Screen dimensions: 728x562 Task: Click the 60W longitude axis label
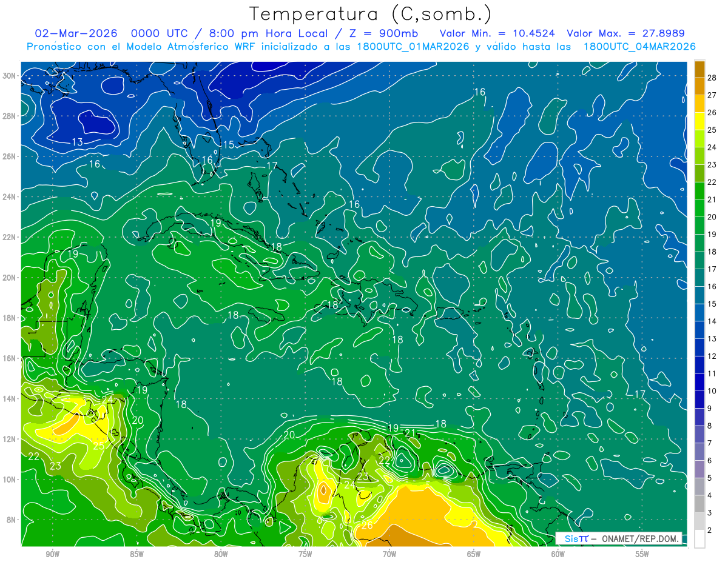558,554
